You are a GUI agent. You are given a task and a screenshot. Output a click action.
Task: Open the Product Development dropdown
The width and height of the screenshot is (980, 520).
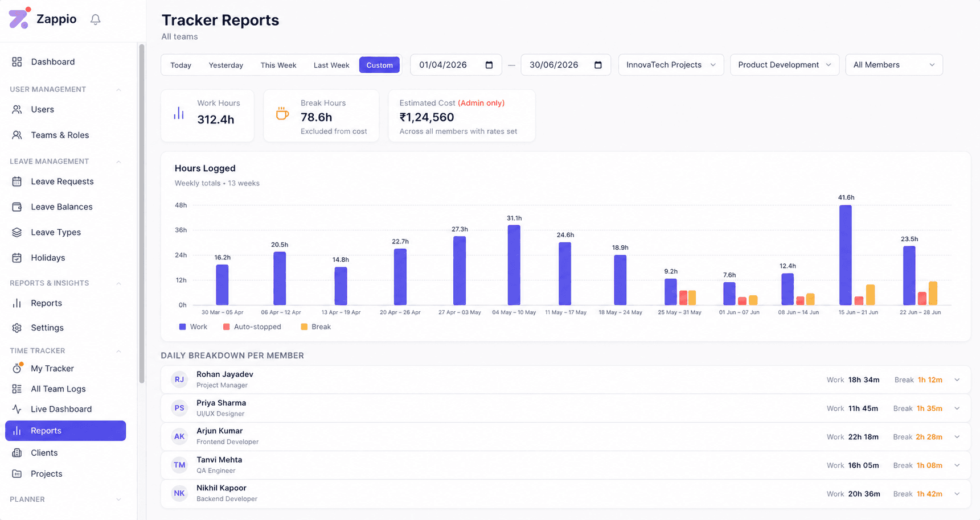click(x=785, y=65)
